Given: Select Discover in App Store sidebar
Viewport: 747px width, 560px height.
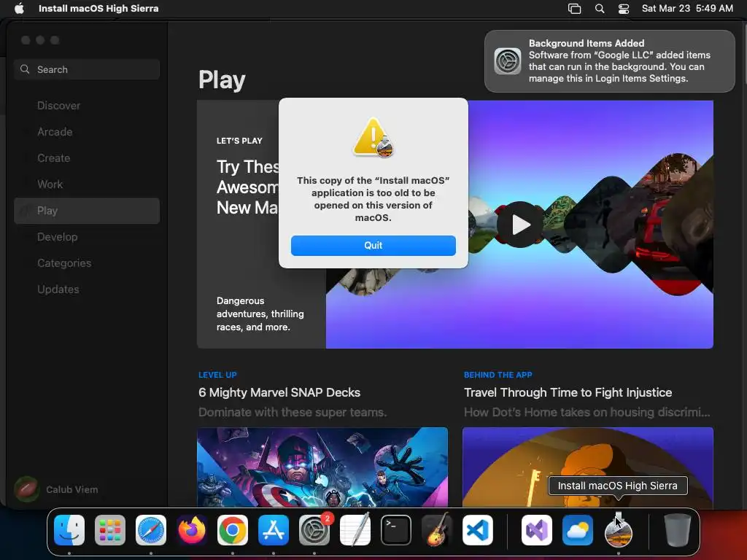Looking at the screenshot, I should 87,106.
